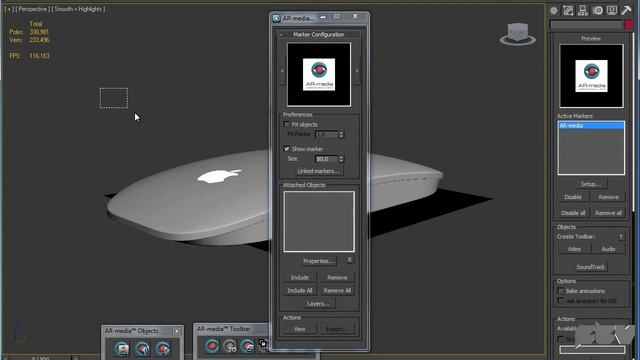Viewport: 640px width, 360px height.
Task: Show the next marker with right arrow
Action: coord(357,71)
